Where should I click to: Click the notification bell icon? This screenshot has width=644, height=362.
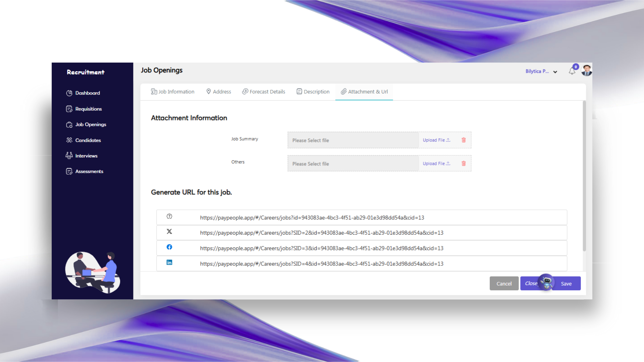[572, 71]
